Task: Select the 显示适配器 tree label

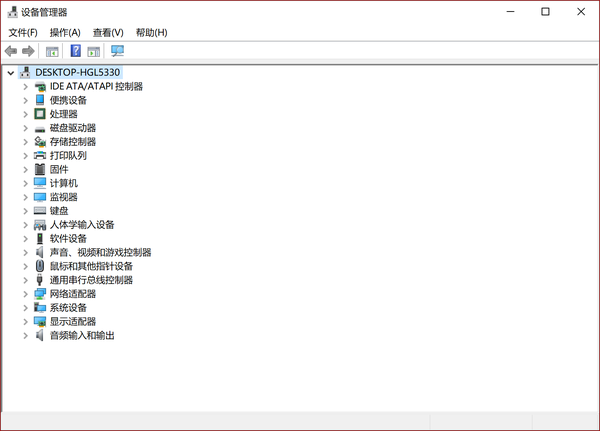Action: point(73,322)
